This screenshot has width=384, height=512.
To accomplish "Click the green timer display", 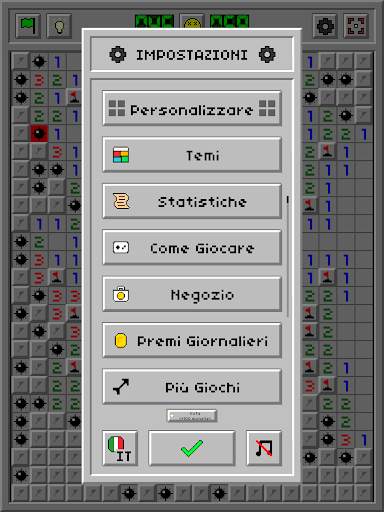I will tap(230, 22).
